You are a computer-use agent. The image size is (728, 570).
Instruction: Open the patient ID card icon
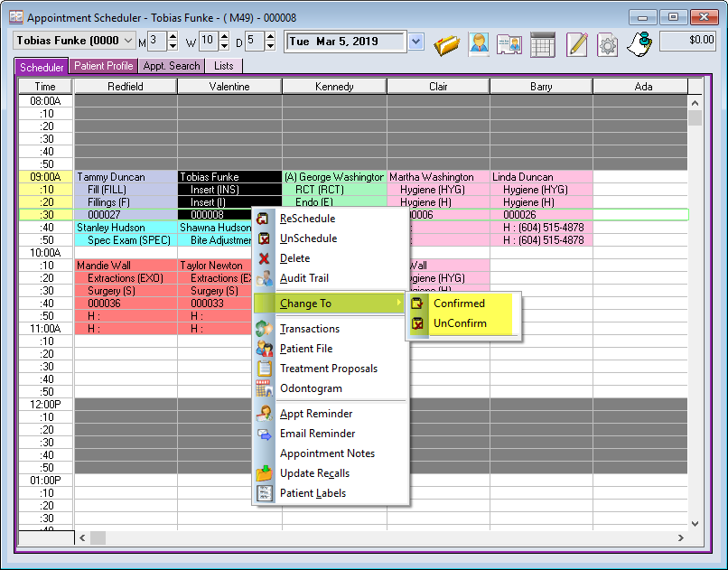point(509,43)
